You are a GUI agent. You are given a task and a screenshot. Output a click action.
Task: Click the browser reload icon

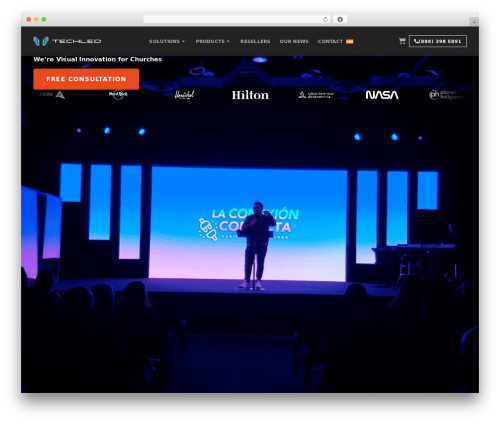point(325,19)
